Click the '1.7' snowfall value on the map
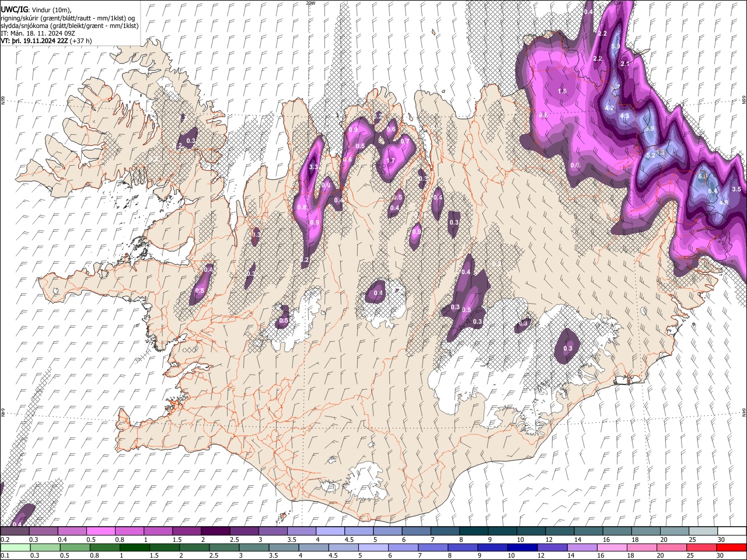Screen dimensions: 747x560 click(390, 161)
